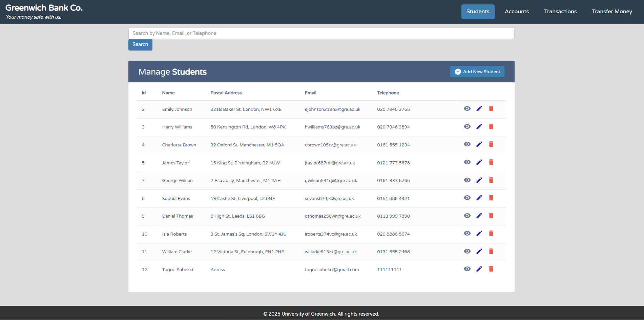The width and height of the screenshot is (644, 320).
Task: Select the delete trash icon for Charlotte Brown
Action: [x=491, y=144]
